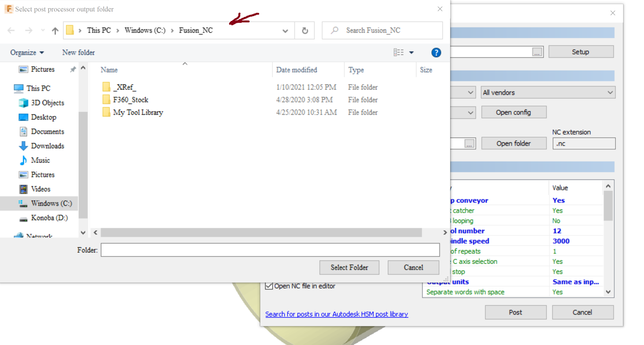Image resolution: width=644 pixels, height=345 pixels.
Task: Click This PC in the breadcrumb path
Action: point(99,30)
